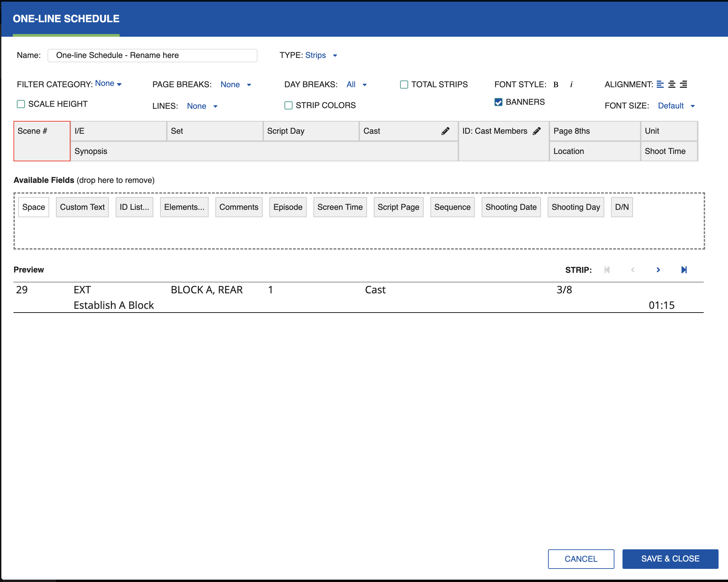Disable the Banners checkbox
728x582 pixels.
pyautogui.click(x=499, y=102)
